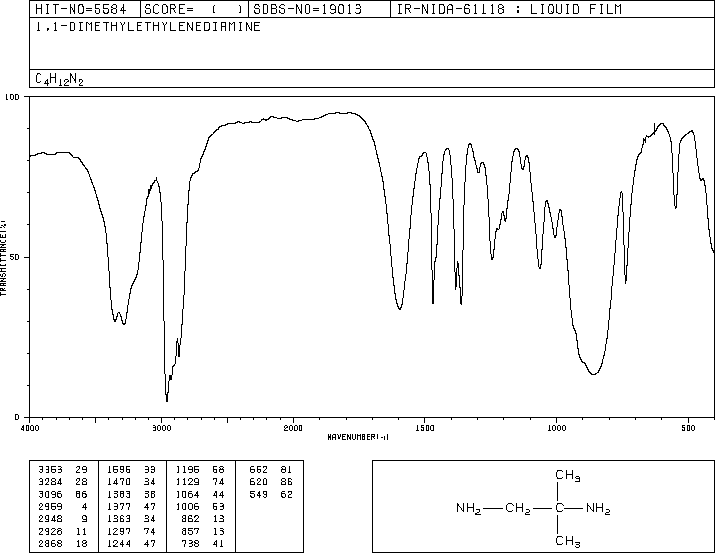Select peak entry 862 in the table
The height and width of the screenshot is (553, 715).
(203, 519)
